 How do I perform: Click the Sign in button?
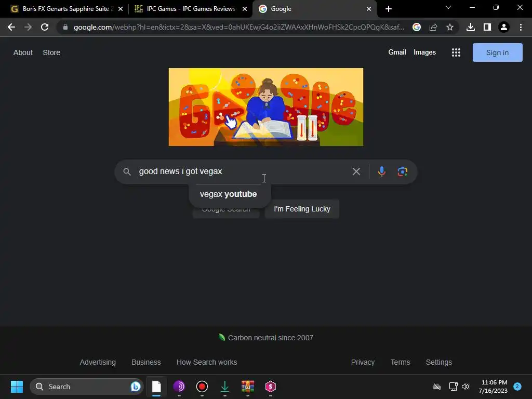point(497,52)
